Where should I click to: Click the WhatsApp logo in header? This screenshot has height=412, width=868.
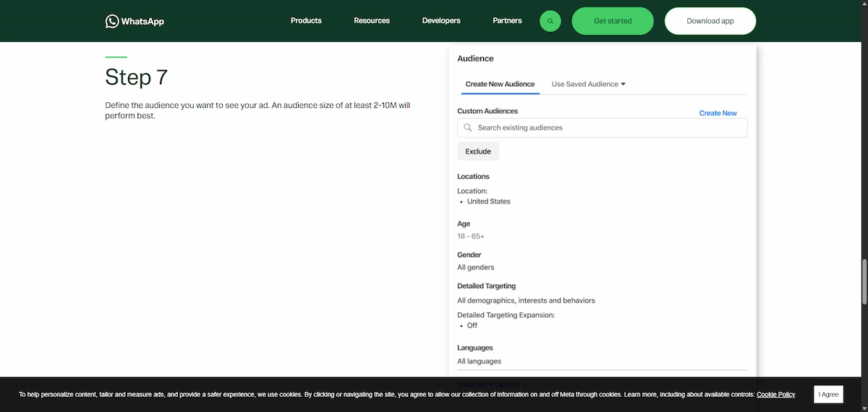(135, 21)
